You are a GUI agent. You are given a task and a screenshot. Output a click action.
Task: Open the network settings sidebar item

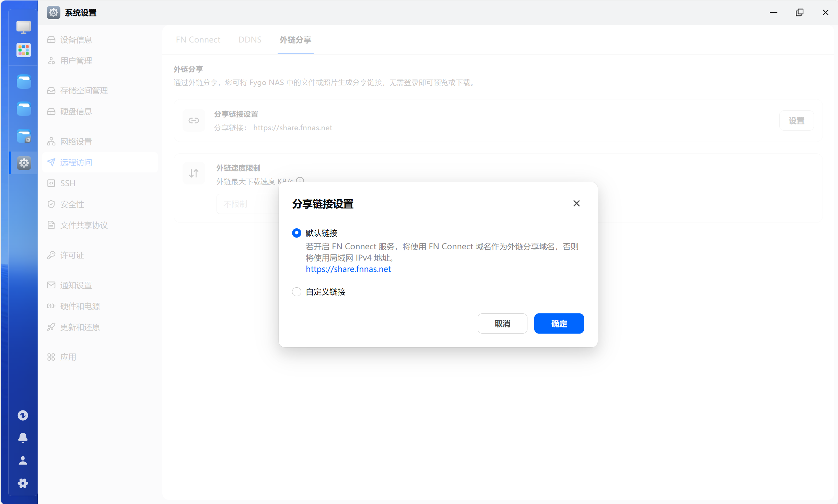pyautogui.click(x=76, y=142)
